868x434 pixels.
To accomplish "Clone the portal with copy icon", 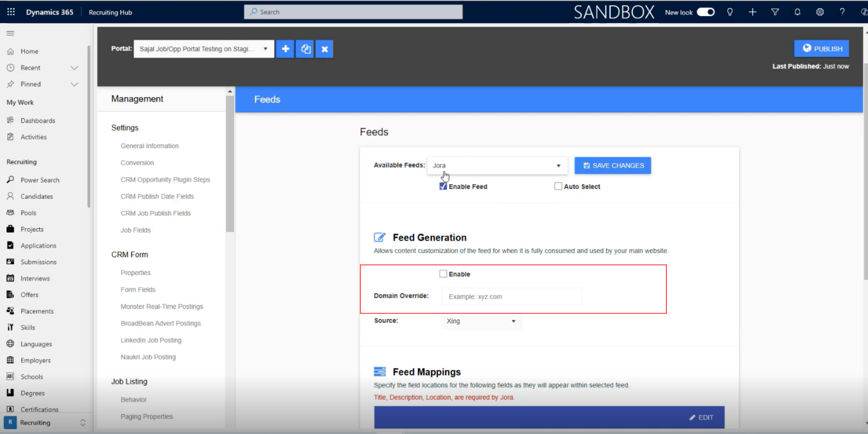I will 305,49.
